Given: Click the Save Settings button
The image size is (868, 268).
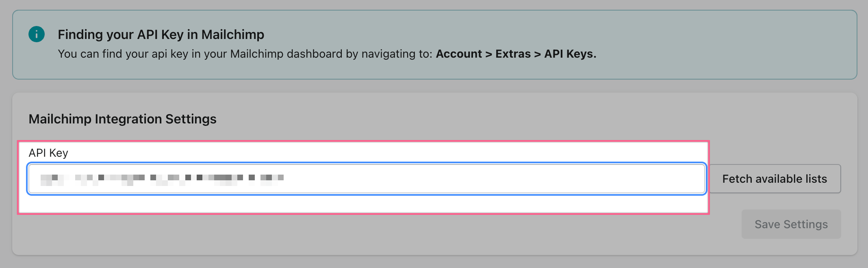Looking at the screenshot, I should (791, 224).
